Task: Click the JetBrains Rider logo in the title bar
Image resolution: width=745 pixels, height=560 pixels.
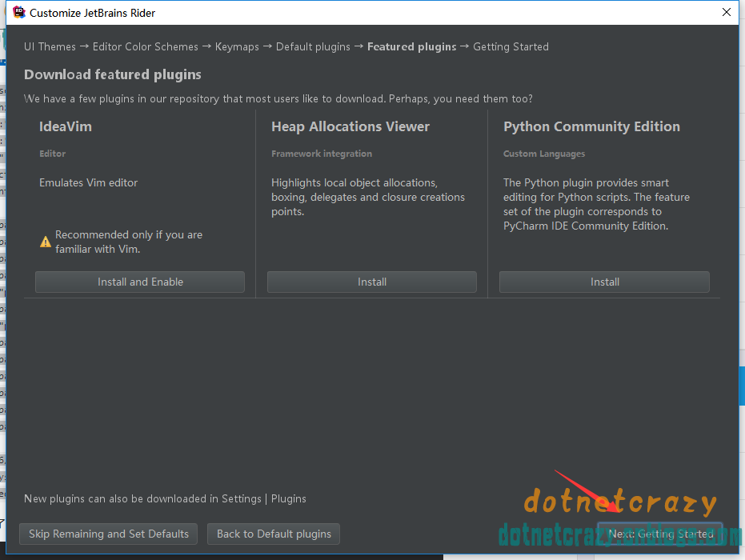Action: tap(18, 12)
